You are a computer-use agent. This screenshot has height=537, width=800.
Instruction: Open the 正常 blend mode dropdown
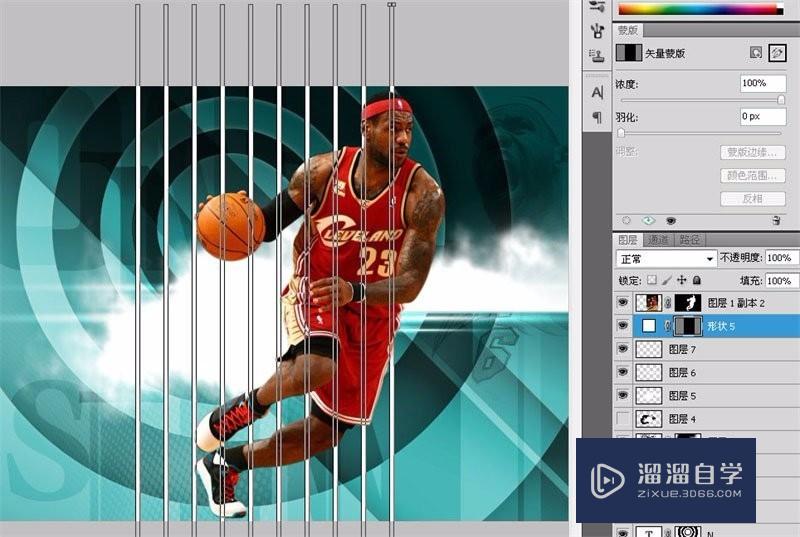[x=666, y=259]
